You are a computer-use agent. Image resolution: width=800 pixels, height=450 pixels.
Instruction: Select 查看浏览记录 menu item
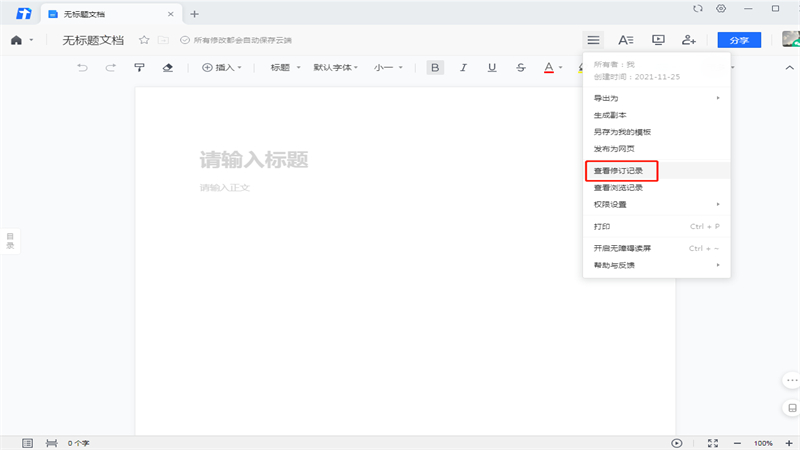pos(657,187)
